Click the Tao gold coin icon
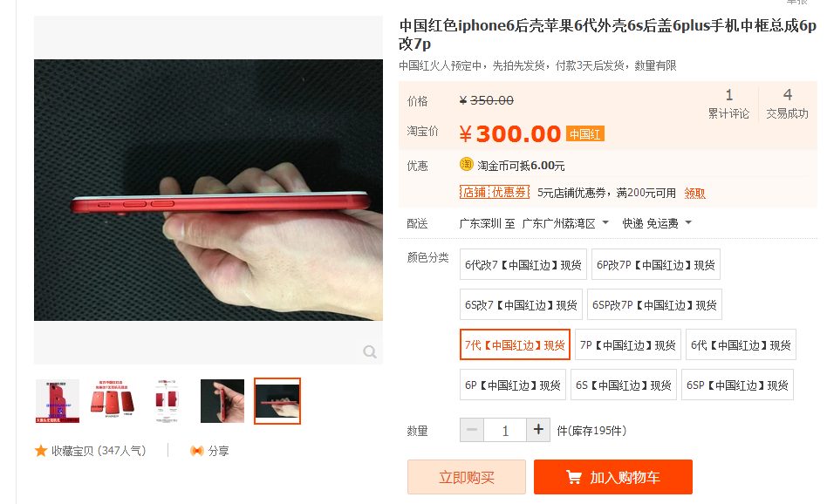 466,165
